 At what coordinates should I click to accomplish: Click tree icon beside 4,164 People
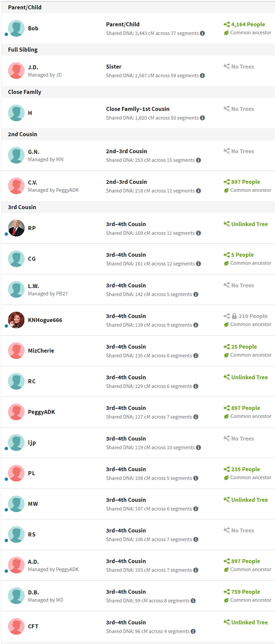click(227, 24)
